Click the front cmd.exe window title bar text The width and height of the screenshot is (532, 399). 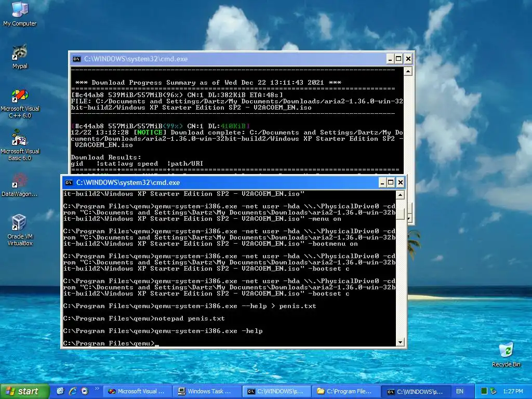128,182
